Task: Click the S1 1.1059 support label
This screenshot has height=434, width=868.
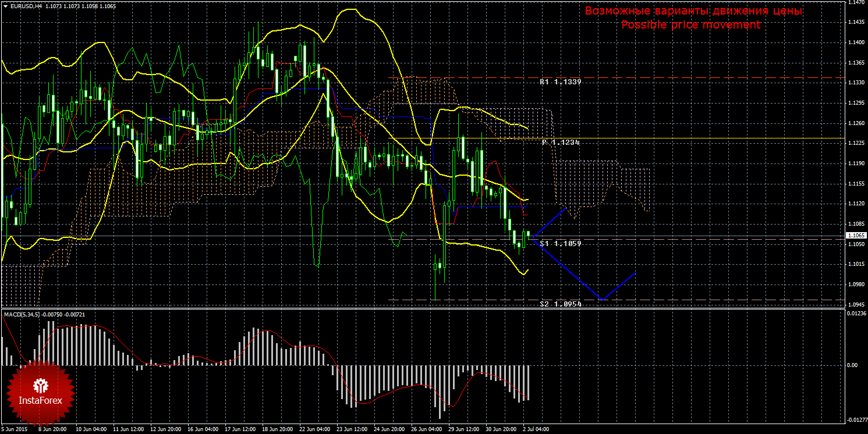Action: [560, 243]
